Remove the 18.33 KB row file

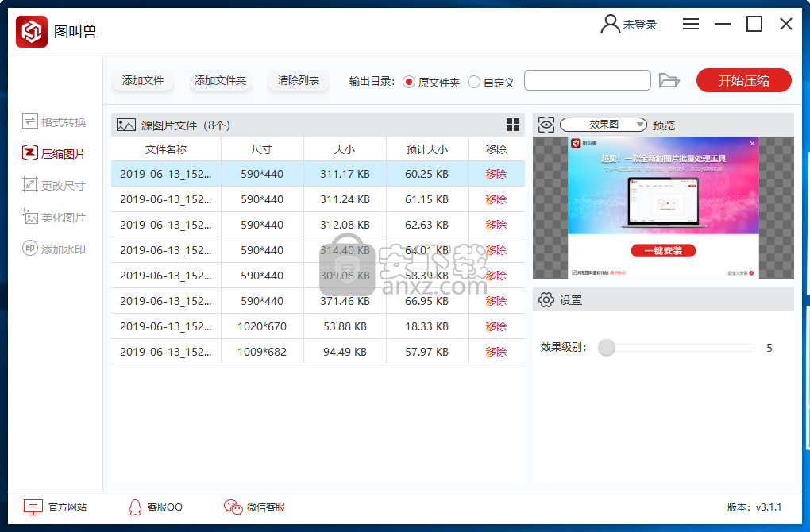point(496,326)
